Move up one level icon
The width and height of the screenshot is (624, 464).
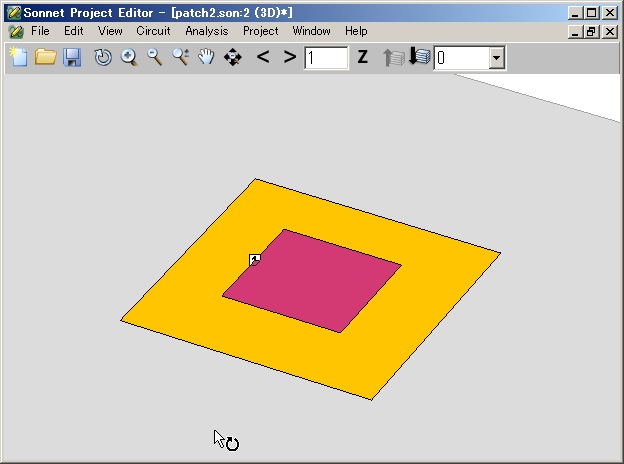pyautogui.click(x=393, y=57)
